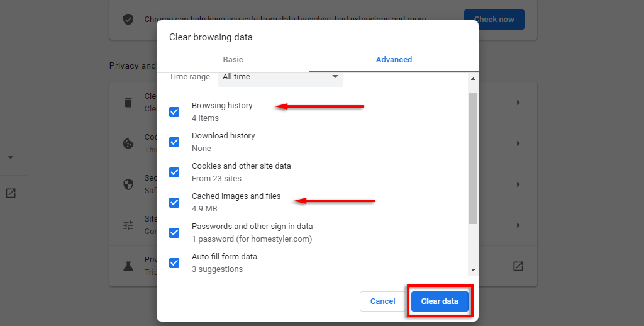Uncheck Passwords and other sign-in data

(174, 233)
